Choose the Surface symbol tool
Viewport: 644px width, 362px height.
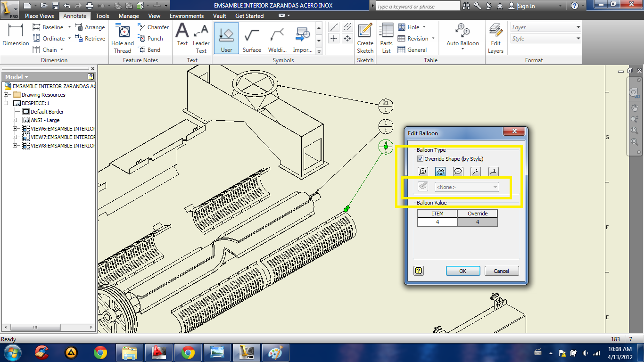point(252,39)
